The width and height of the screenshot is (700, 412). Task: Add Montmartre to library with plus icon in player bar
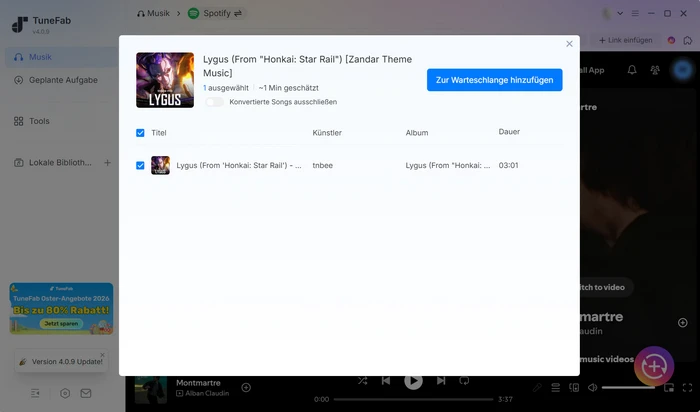[246, 387]
